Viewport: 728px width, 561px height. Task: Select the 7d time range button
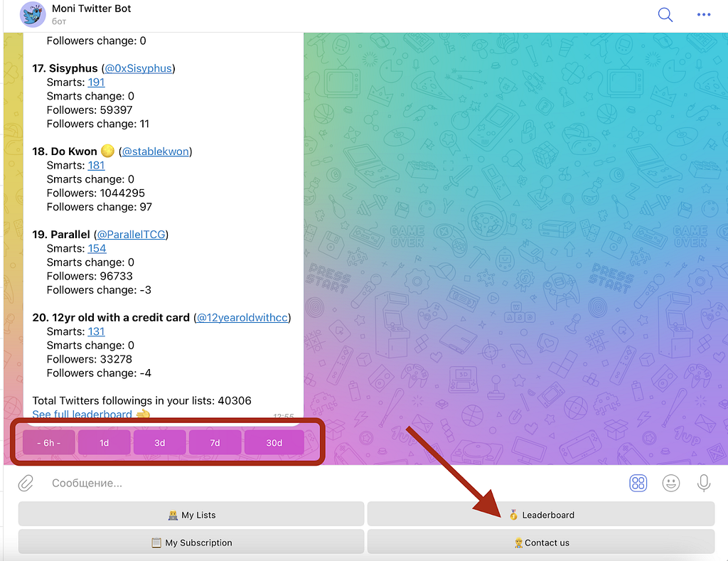point(215,442)
